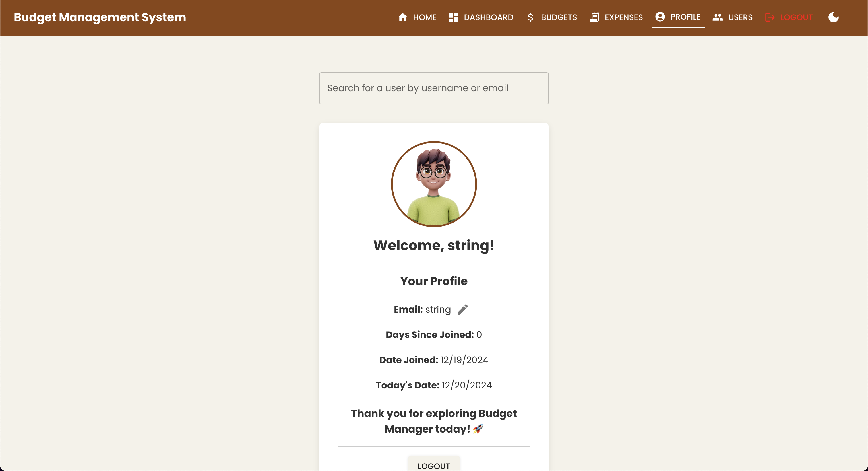Toggle dark mode with moon icon
The width and height of the screenshot is (868, 471).
click(833, 17)
